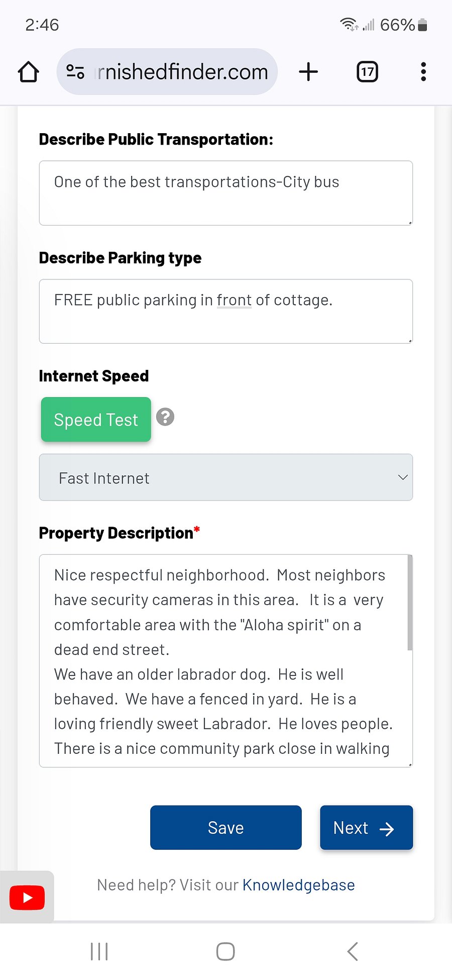The image size is (452, 980).
Task: Tap the Android back arrow
Action: point(352,951)
